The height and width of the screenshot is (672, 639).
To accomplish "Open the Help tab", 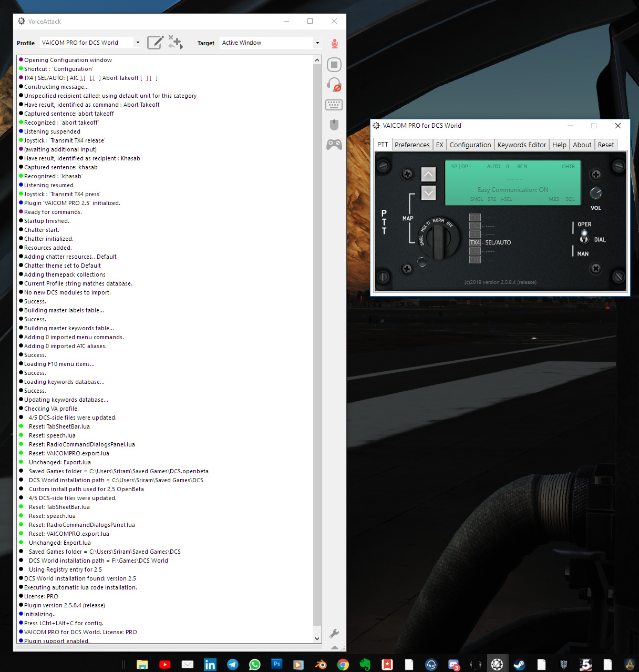I will pyautogui.click(x=560, y=145).
